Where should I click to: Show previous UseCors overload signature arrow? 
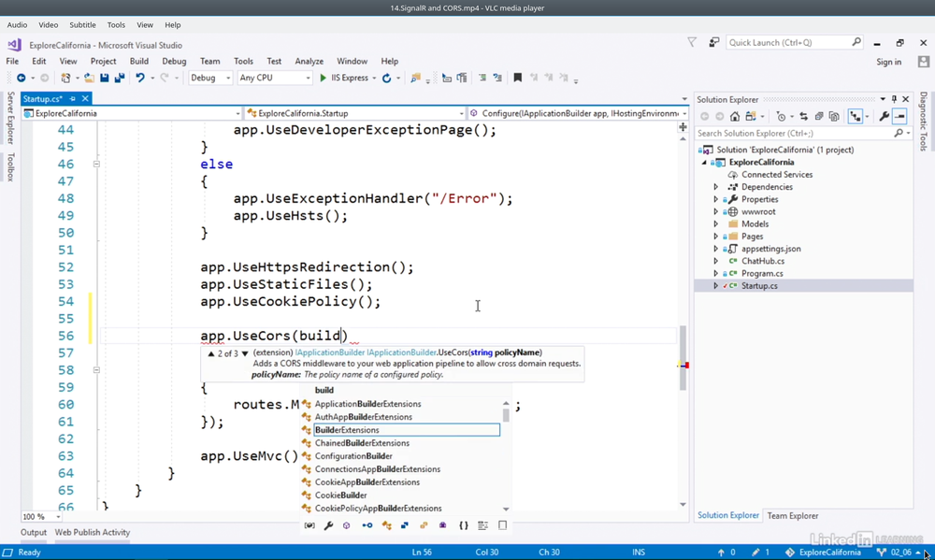pyautogui.click(x=210, y=353)
